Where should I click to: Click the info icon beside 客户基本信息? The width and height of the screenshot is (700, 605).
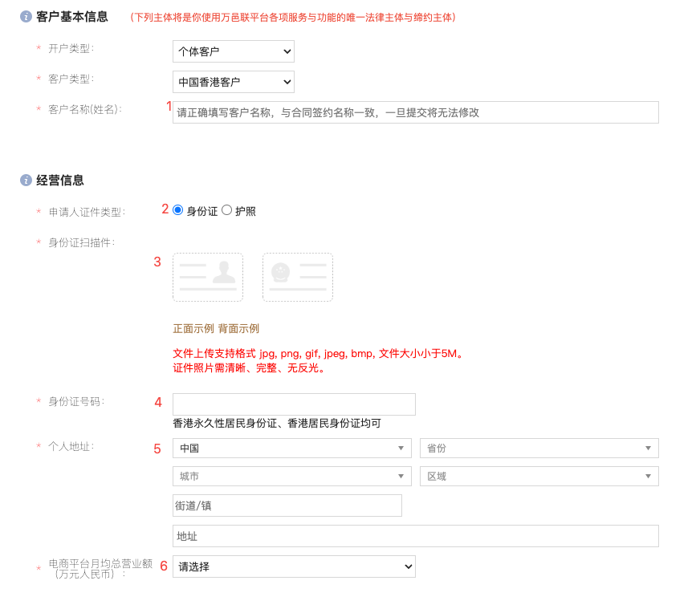[26, 17]
